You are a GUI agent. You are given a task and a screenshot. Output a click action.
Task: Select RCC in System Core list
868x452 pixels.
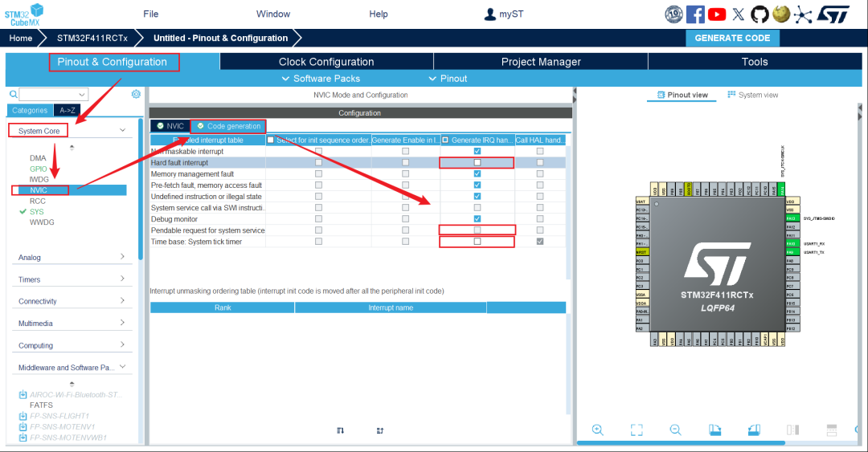pos(38,201)
